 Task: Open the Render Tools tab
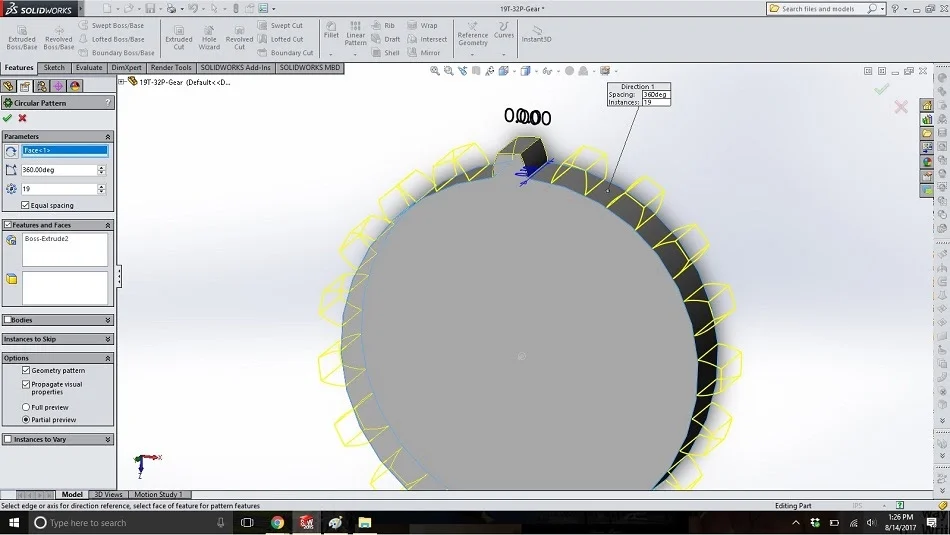pos(171,68)
